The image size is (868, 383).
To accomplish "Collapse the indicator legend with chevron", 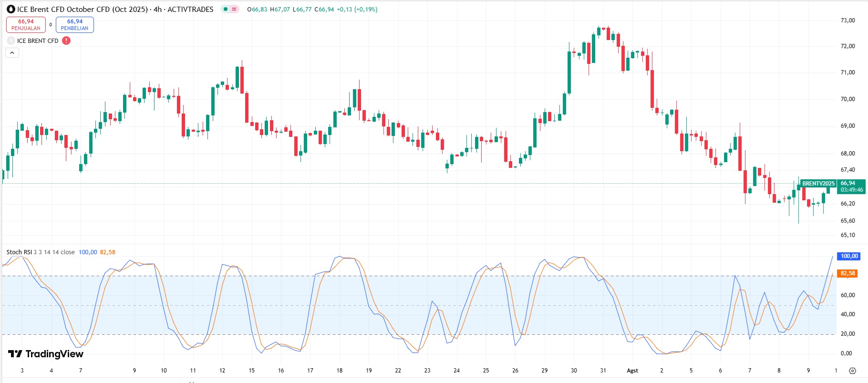I will pos(12,53).
